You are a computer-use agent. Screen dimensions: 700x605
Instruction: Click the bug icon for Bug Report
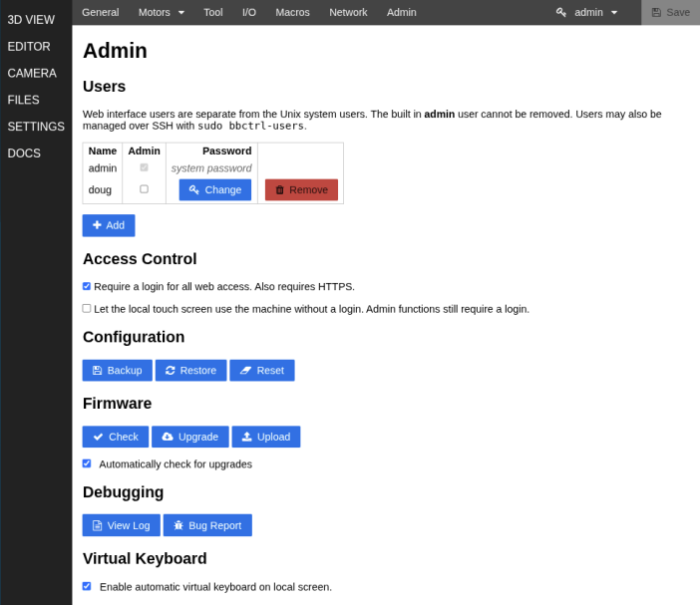pyautogui.click(x=178, y=525)
